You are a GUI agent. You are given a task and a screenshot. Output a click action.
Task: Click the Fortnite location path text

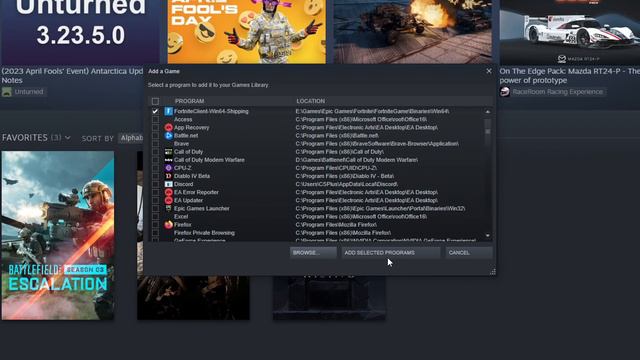pyautogui.click(x=372, y=111)
